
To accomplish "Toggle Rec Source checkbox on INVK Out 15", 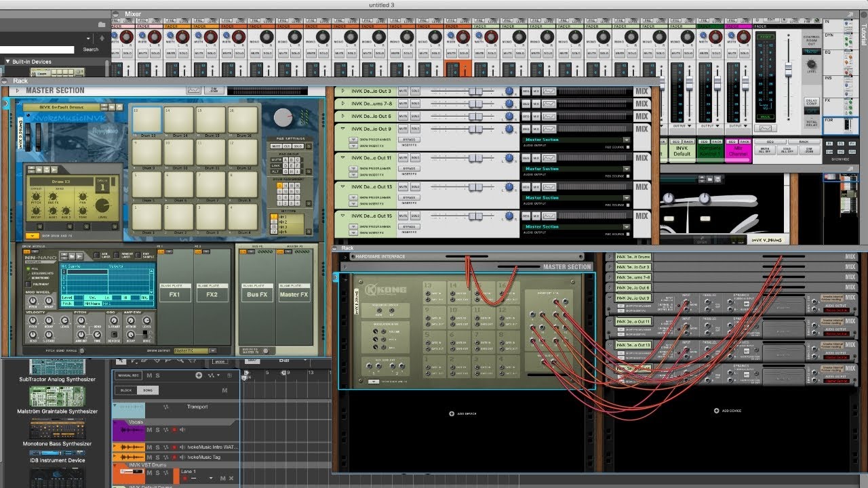I will pos(628,234).
